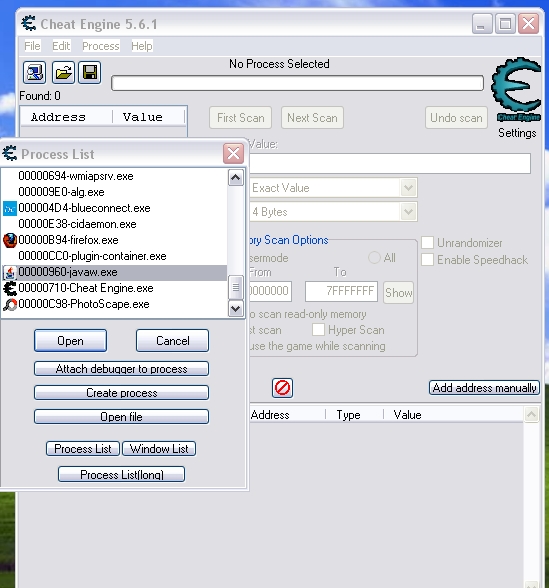Click the Process List view button
Screen dimensions: 549x588
click(83, 448)
